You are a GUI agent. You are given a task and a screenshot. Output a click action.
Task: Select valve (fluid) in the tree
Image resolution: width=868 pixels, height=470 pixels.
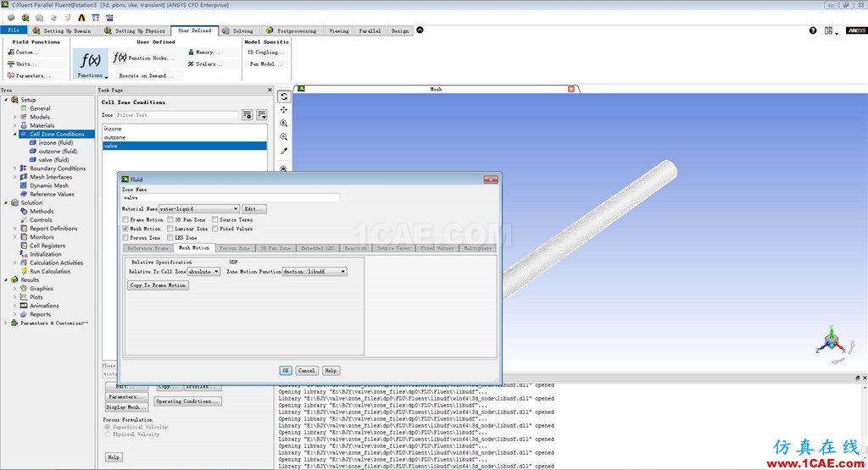tap(53, 160)
